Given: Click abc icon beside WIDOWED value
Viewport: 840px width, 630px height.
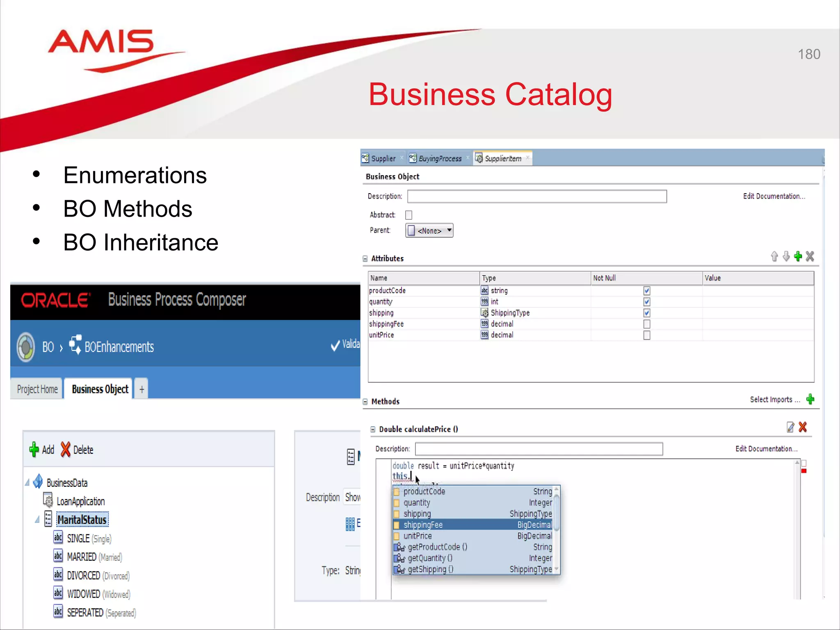Looking at the screenshot, I should coord(58,593).
